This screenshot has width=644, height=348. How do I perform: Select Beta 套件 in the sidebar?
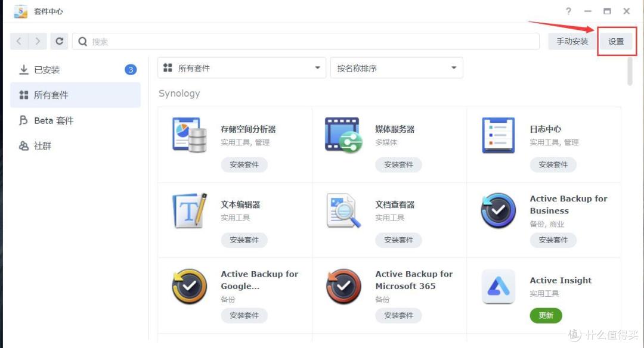pos(76,120)
